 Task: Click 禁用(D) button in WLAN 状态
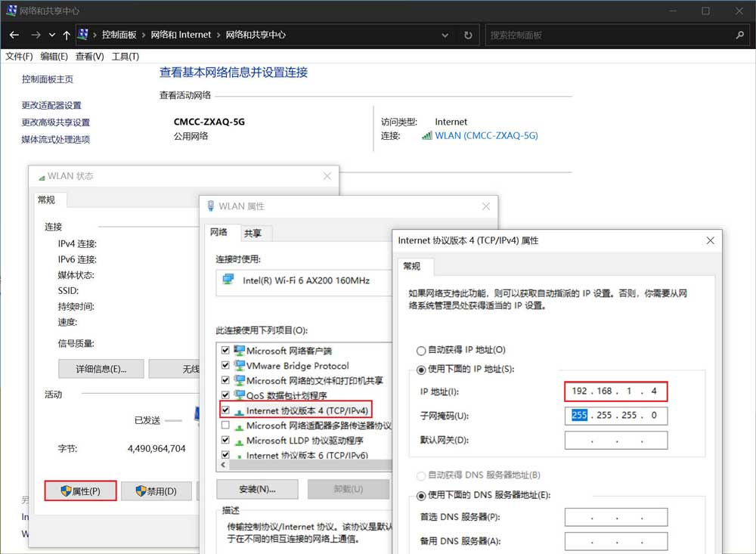[x=156, y=491]
